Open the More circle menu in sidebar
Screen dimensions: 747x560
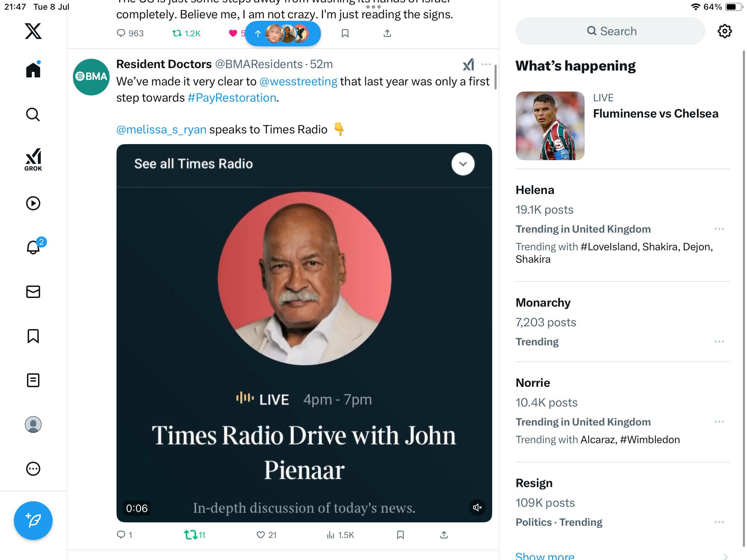click(x=33, y=469)
